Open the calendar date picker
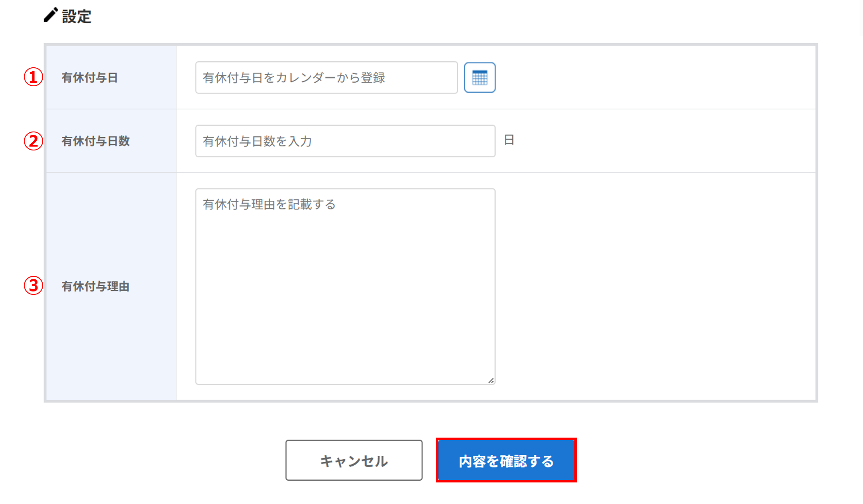The height and width of the screenshot is (504, 863). (x=479, y=78)
